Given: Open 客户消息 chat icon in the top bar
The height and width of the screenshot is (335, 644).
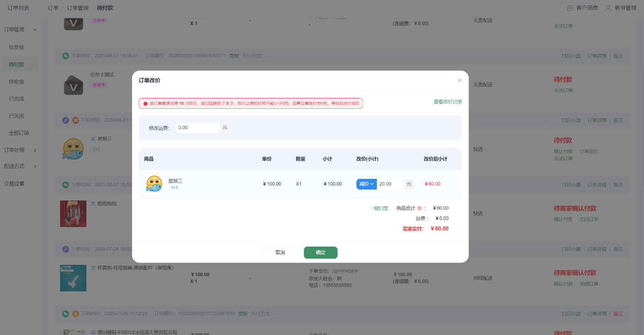Looking at the screenshot, I should 570,8.
